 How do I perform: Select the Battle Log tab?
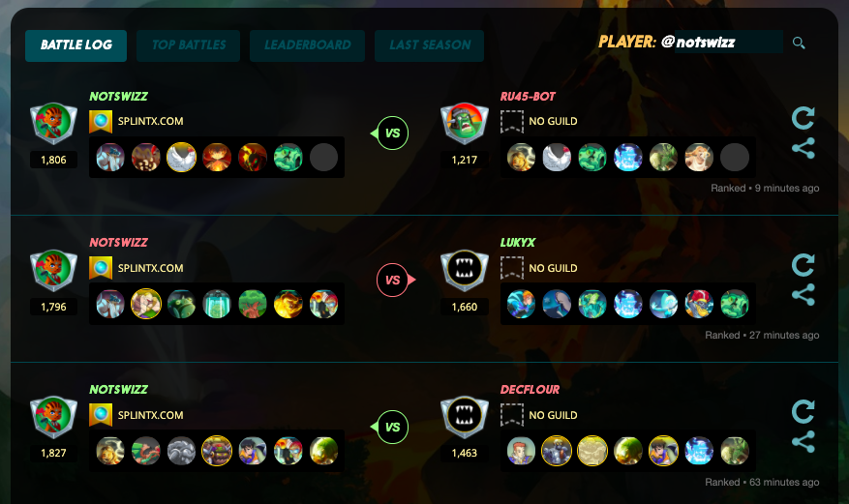76,45
